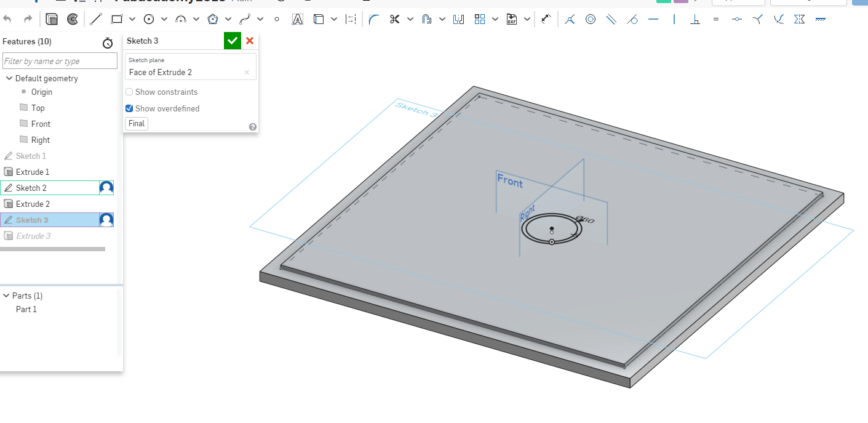
Task: Select the Offset tool icon
Action: click(x=427, y=19)
